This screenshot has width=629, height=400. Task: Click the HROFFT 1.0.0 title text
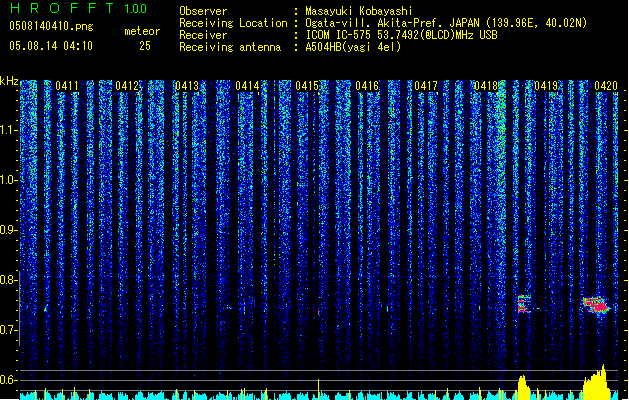pyautogui.click(x=79, y=8)
